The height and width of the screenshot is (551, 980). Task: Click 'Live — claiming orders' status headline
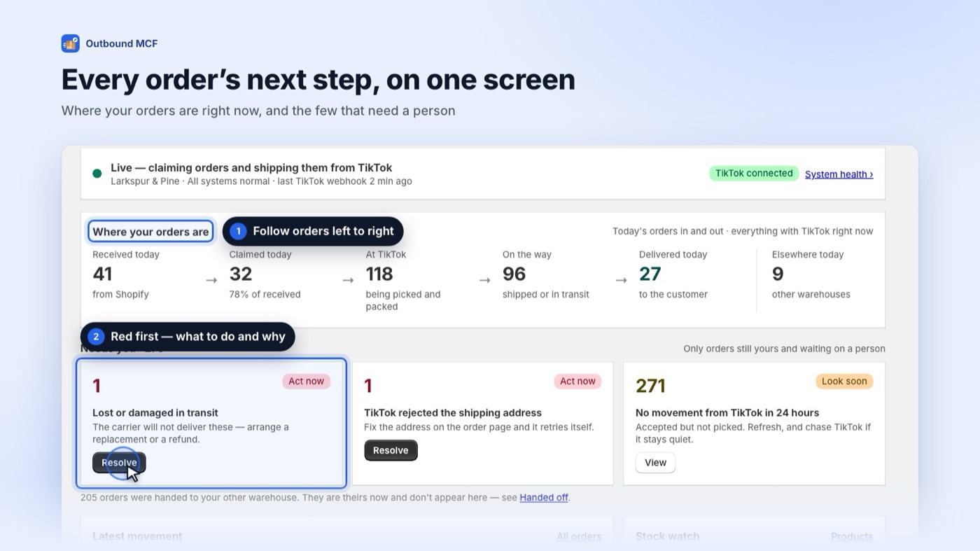[x=251, y=168]
